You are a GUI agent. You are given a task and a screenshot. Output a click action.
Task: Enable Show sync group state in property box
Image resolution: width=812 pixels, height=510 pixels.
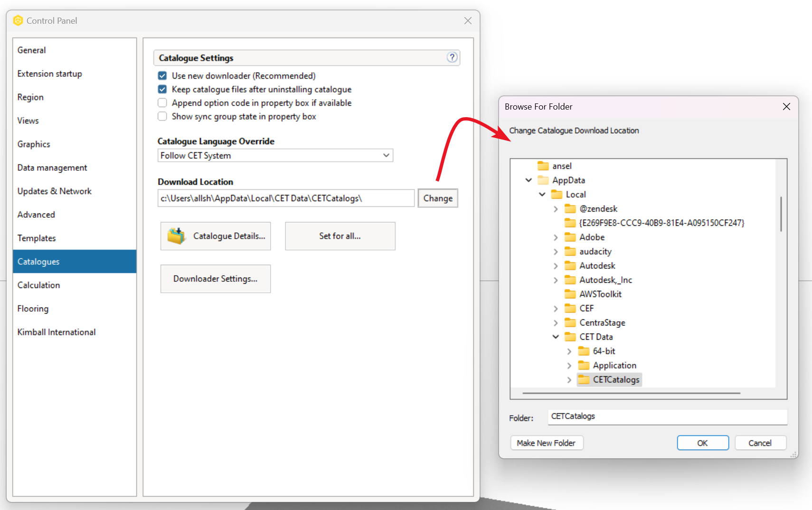(162, 116)
